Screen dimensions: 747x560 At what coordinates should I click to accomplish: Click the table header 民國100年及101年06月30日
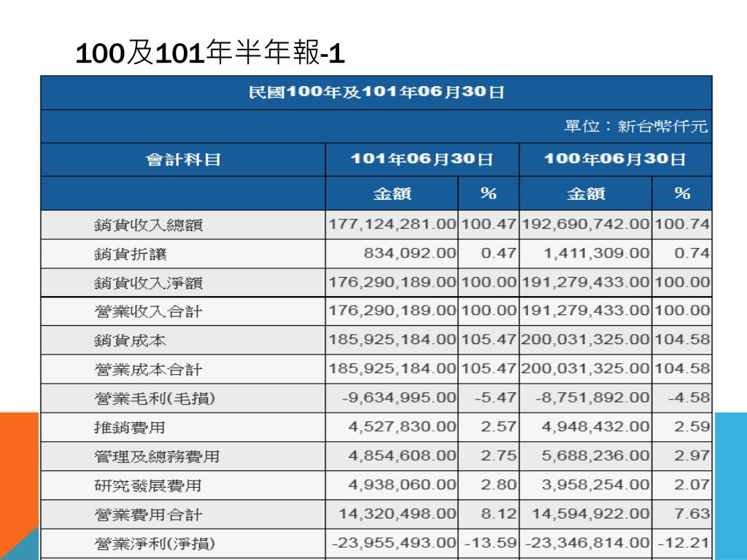376,92
